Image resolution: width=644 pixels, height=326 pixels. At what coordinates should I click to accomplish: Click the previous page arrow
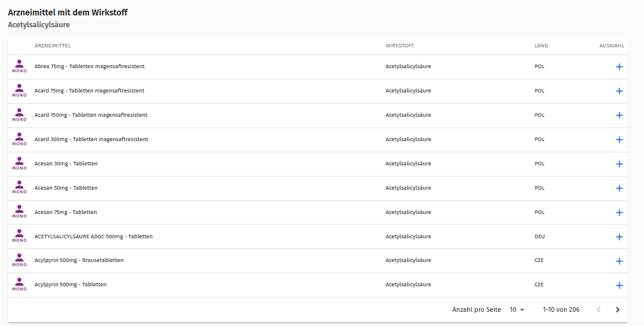coord(598,309)
